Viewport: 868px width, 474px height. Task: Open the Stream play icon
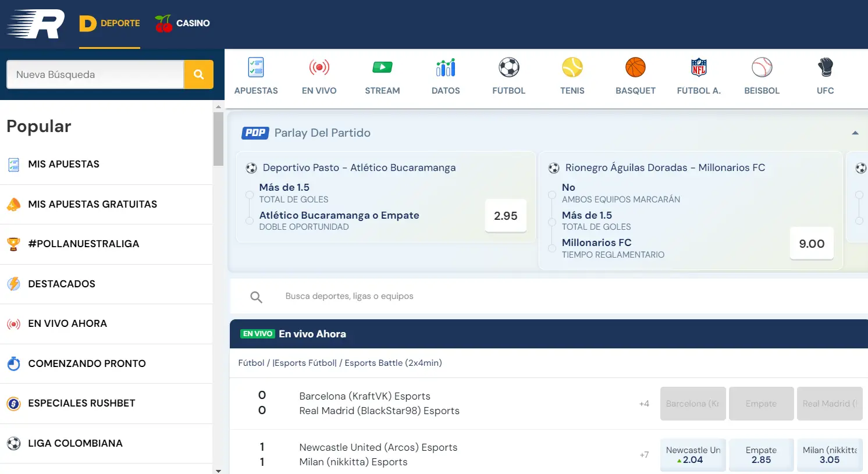382,68
